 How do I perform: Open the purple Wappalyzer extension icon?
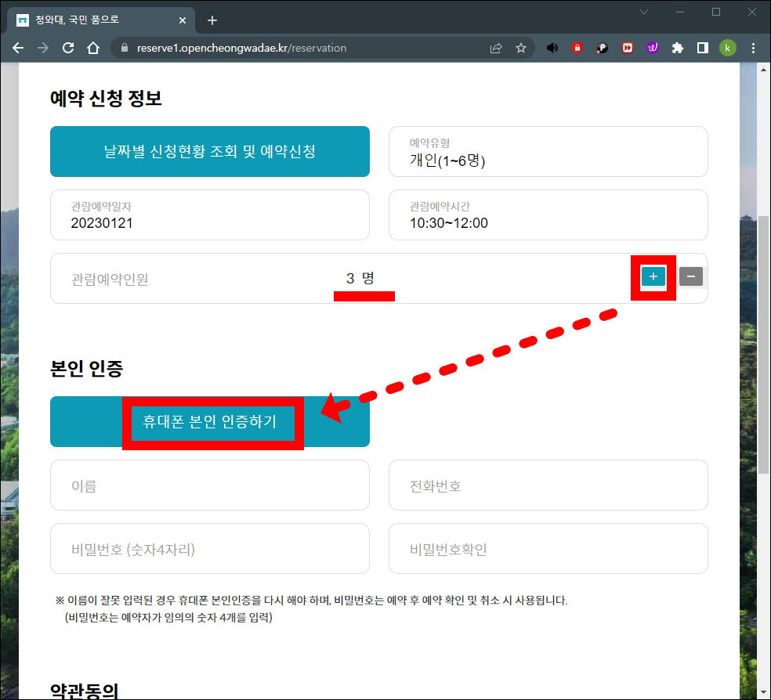click(653, 48)
